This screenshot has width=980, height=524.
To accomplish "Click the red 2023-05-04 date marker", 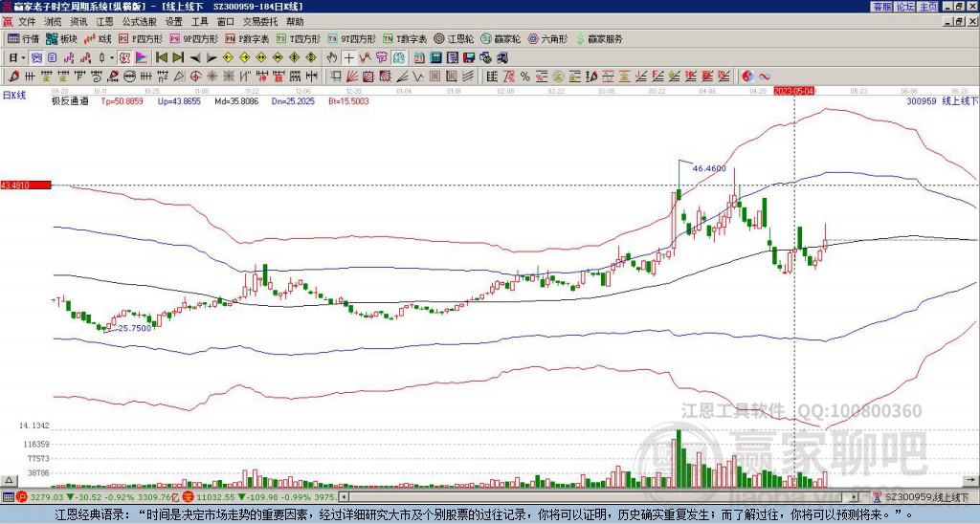I will pos(795,91).
